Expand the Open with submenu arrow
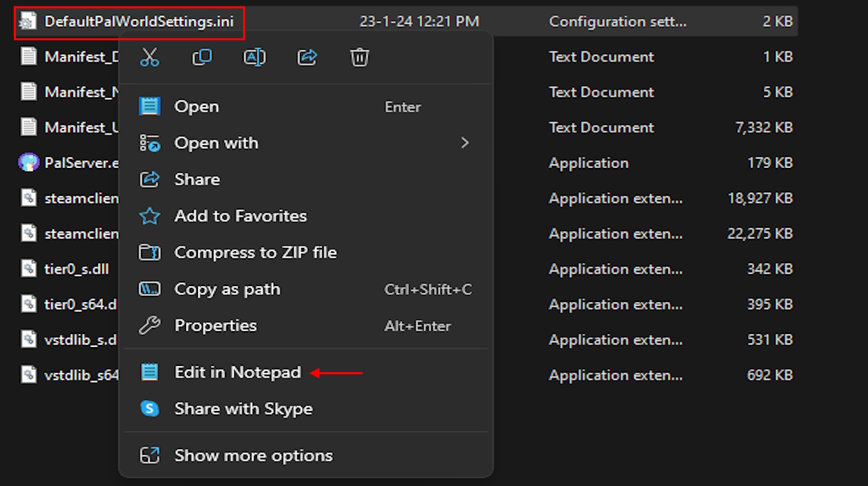This screenshot has width=868, height=486. tap(465, 143)
